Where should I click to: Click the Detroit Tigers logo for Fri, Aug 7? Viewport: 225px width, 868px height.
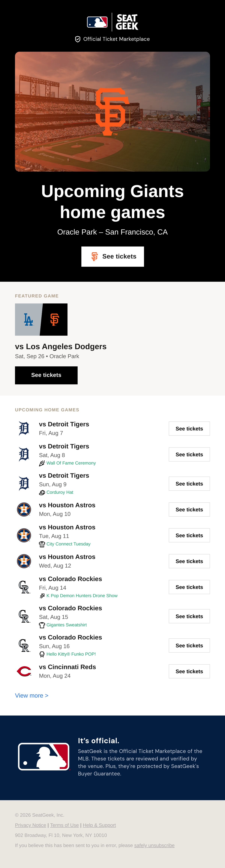click(x=24, y=429)
